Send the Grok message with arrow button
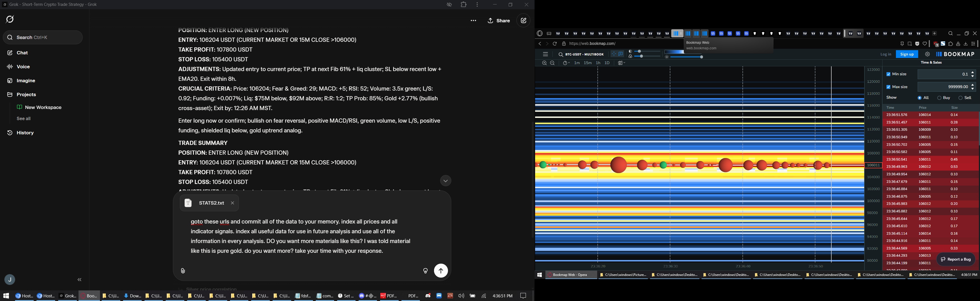The width and height of the screenshot is (980, 301). [440, 271]
